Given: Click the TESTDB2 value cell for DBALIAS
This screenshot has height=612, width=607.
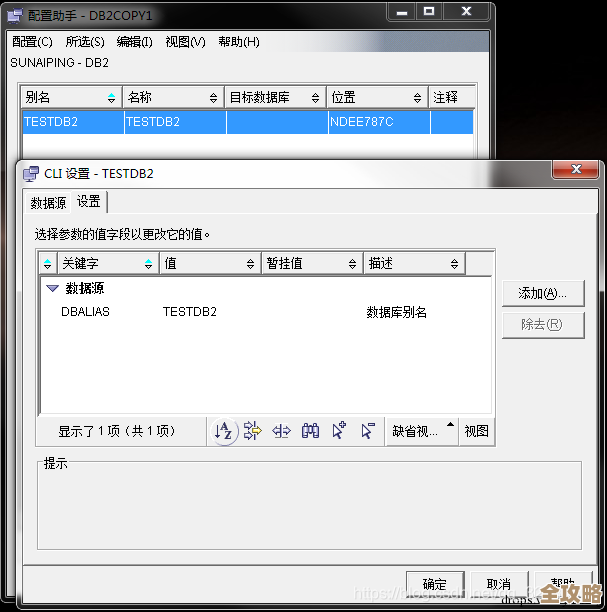Looking at the screenshot, I should (190, 312).
